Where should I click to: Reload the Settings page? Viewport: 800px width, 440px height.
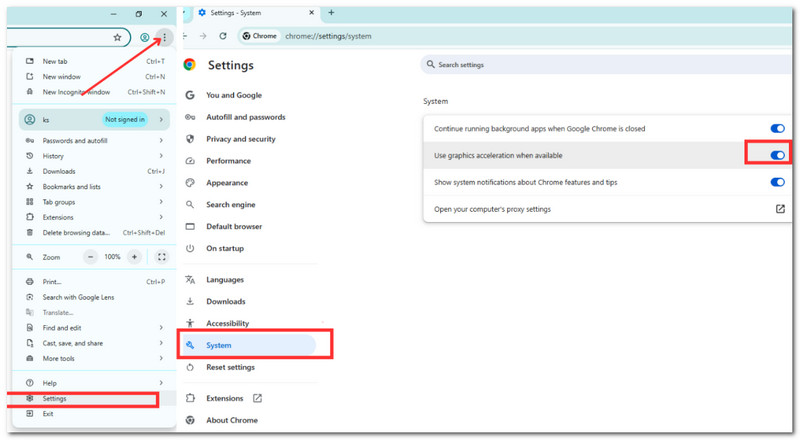(223, 36)
